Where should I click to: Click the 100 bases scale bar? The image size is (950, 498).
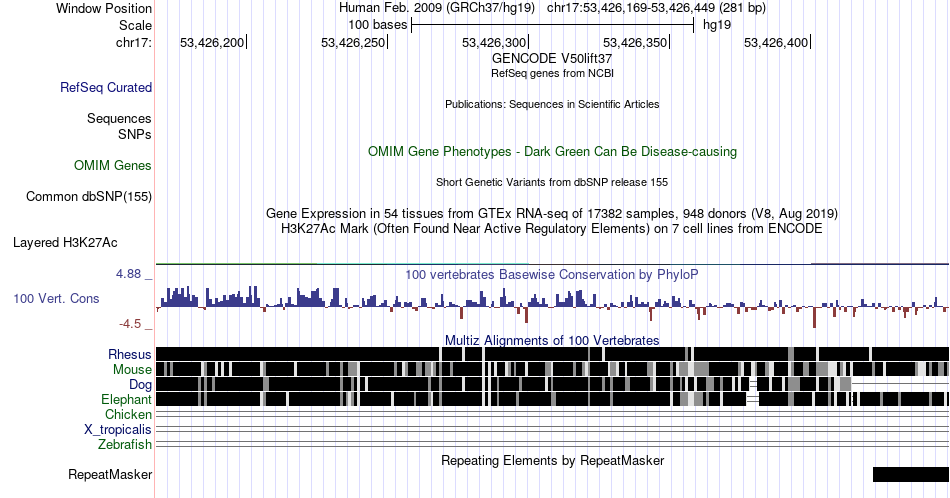click(x=553, y=25)
